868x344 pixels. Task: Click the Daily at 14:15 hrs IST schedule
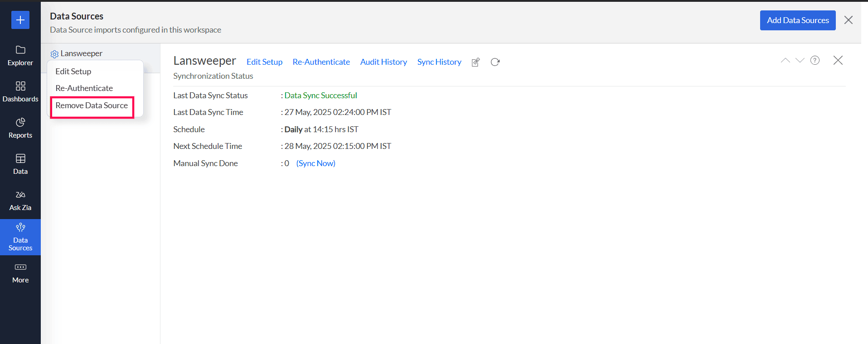click(321, 129)
